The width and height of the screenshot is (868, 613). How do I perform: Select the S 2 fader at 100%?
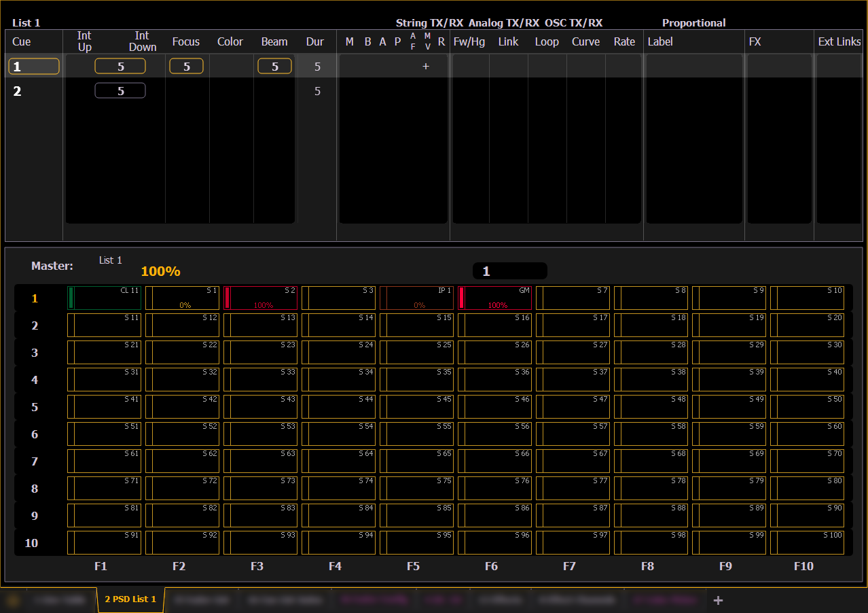(260, 298)
